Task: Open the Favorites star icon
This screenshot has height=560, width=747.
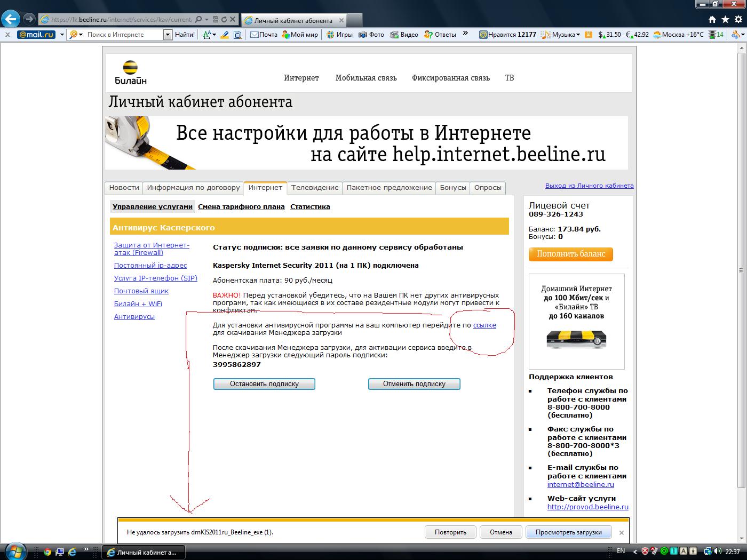Action: 725,19
